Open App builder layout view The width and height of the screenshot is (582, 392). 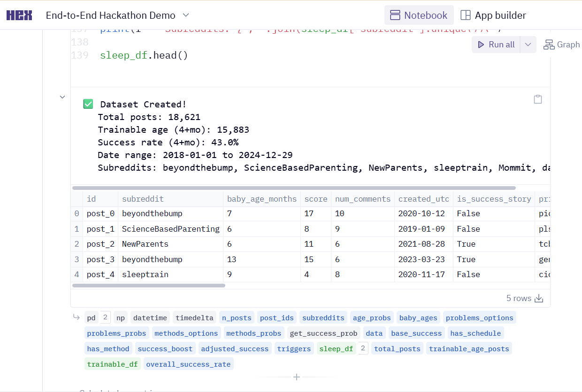coord(493,15)
